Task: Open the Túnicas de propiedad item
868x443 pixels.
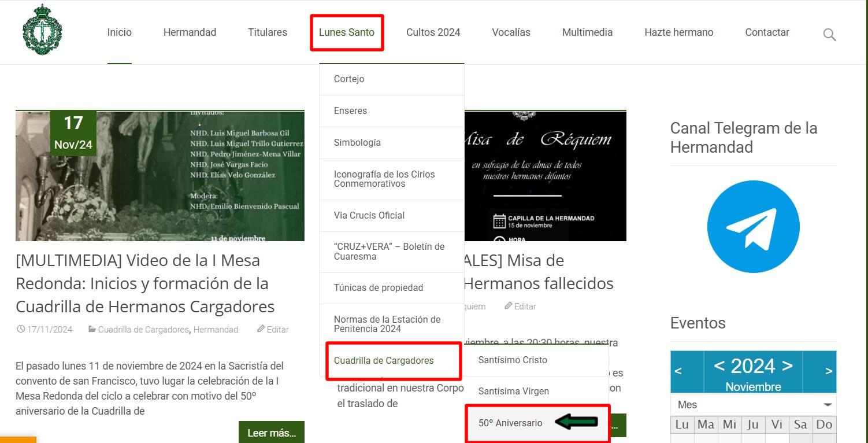Action: click(378, 288)
